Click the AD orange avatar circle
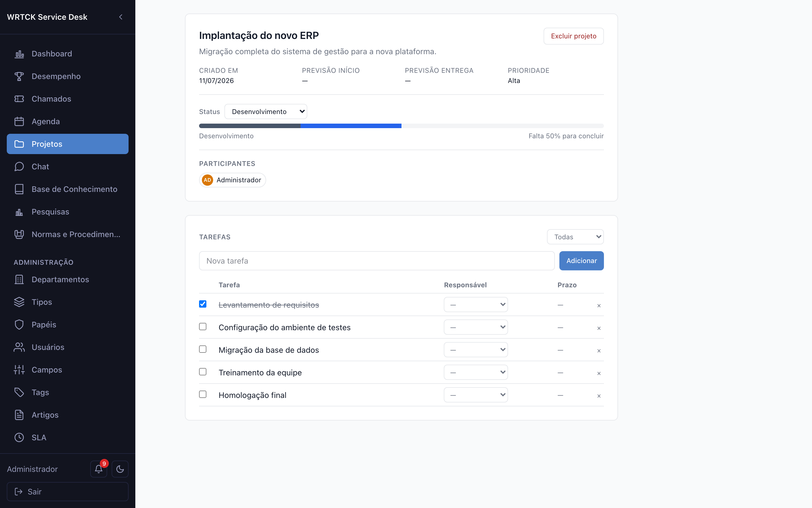812x508 pixels. pos(207,180)
